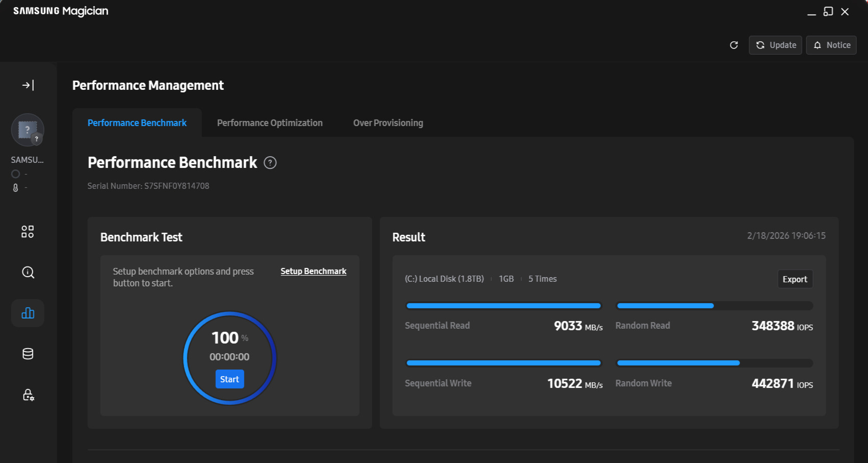Click the Performance Benchmark help icon
This screenshot has height=463, width=868.
[270, 163]
